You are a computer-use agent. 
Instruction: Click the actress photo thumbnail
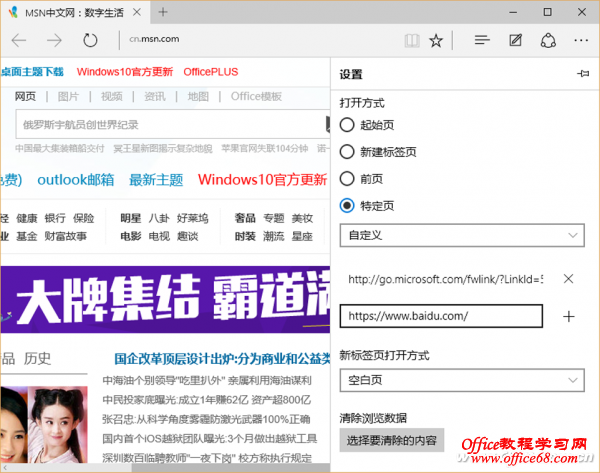[x=44, y=424]
